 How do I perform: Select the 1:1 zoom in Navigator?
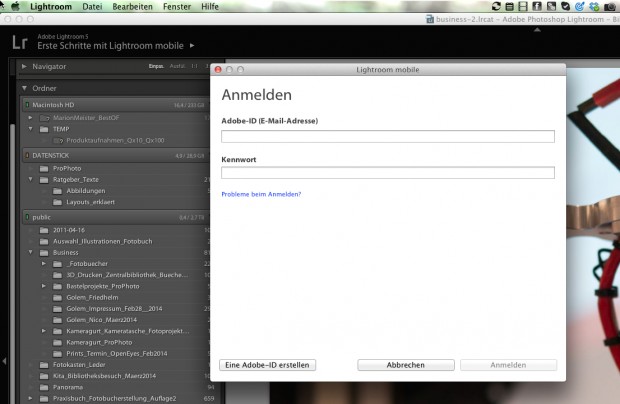(194, 66)
